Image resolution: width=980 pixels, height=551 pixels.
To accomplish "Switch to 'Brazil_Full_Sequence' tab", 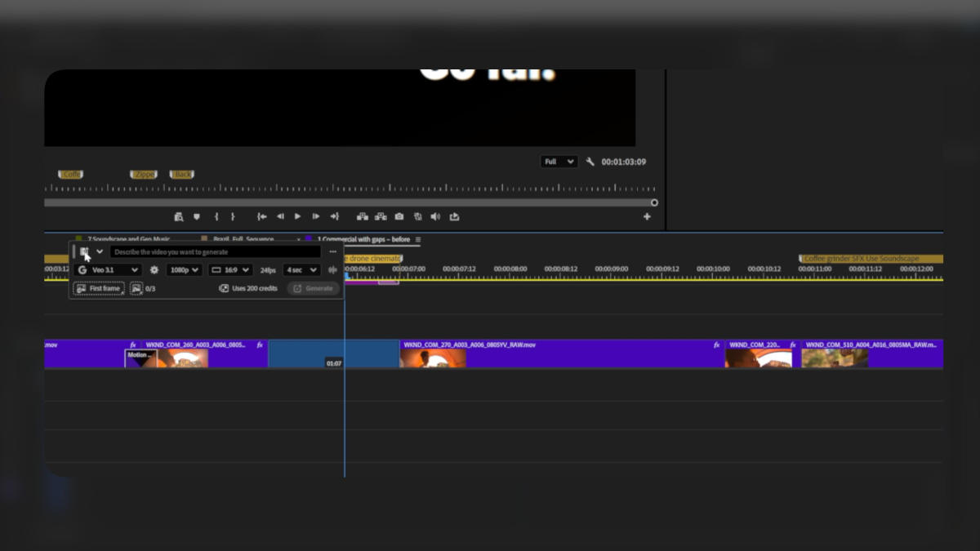I will (243, 239).
